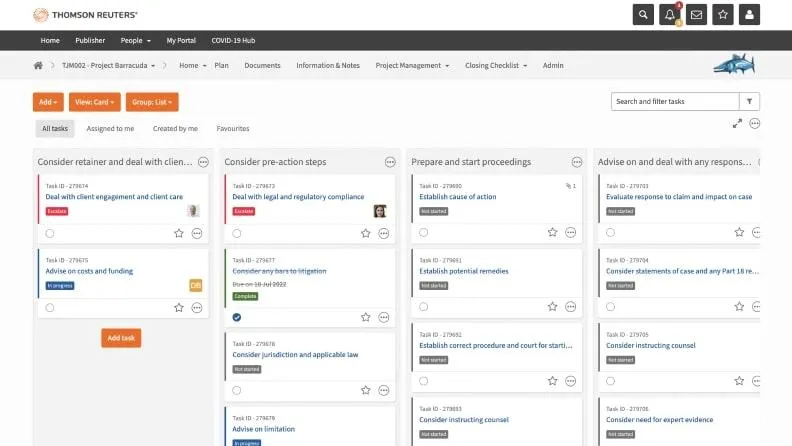Expand TJM002 - Project Barracuda dropdown
Screen dimensions: 792x446
(108, 65)
